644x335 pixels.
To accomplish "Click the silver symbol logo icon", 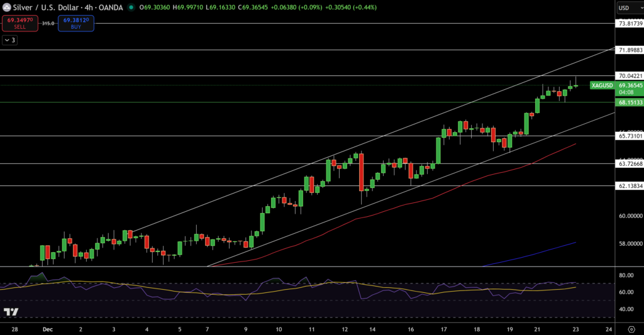I will click(x=6, y=7).
